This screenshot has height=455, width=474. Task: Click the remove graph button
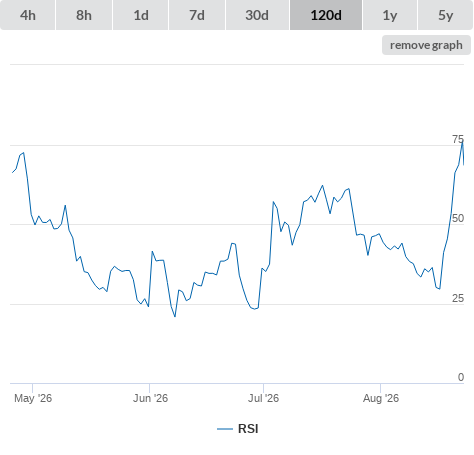[x=426, y=45]
